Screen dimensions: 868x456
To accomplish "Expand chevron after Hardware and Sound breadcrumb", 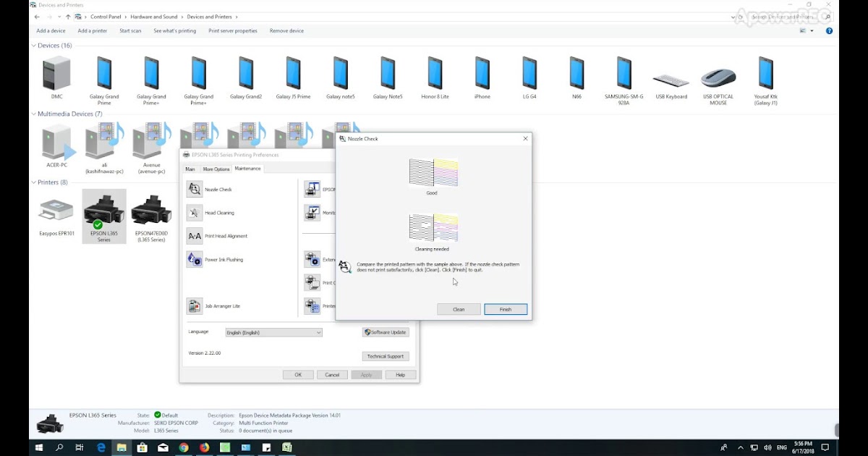I will 182,17.
